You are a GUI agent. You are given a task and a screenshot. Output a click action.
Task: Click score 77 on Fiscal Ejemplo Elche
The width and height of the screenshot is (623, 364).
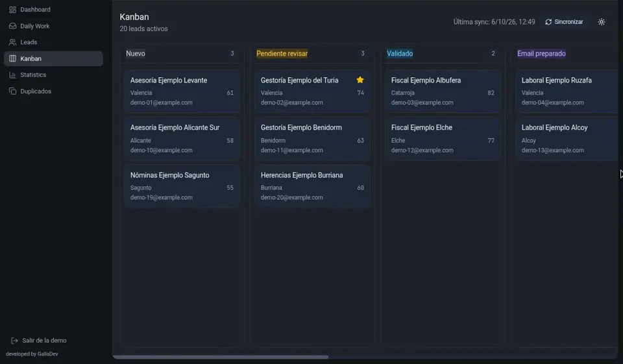point(491,140)
